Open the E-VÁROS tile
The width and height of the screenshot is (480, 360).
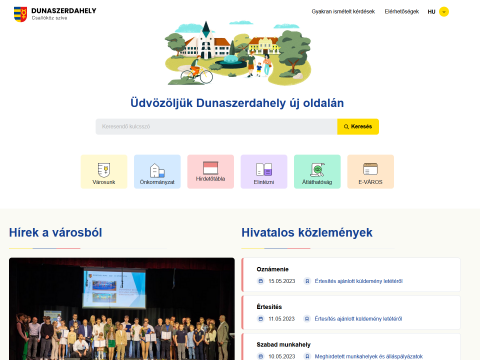[371, 172]
